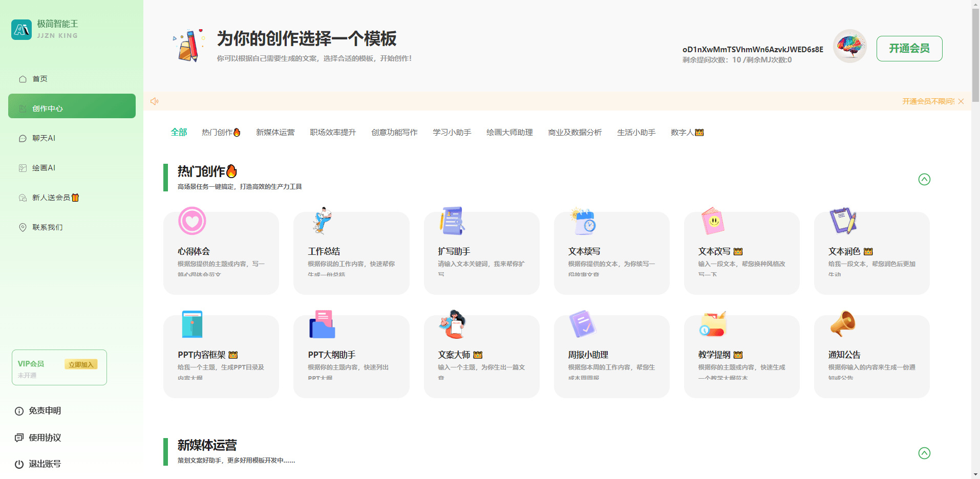Click the 开通会员 button

[x=909, y=49]
